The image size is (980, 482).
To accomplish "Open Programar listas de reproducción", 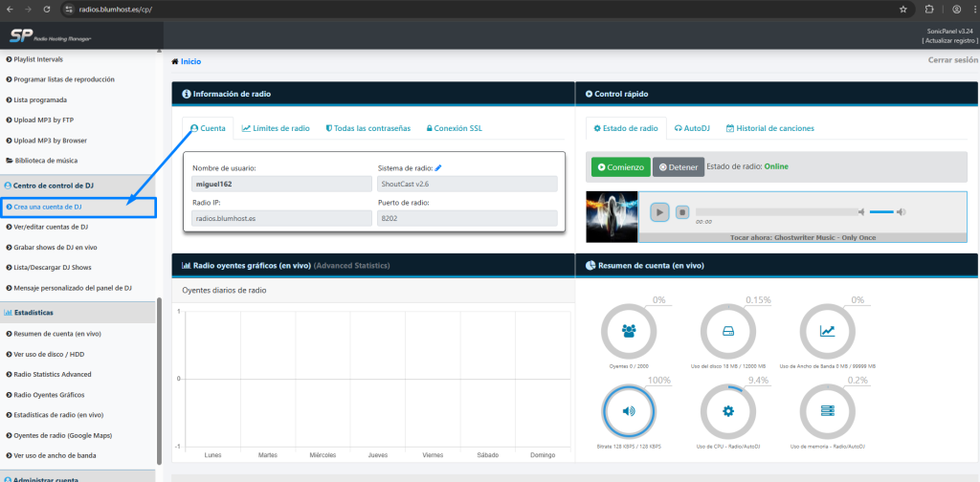I will click(64, 79).
